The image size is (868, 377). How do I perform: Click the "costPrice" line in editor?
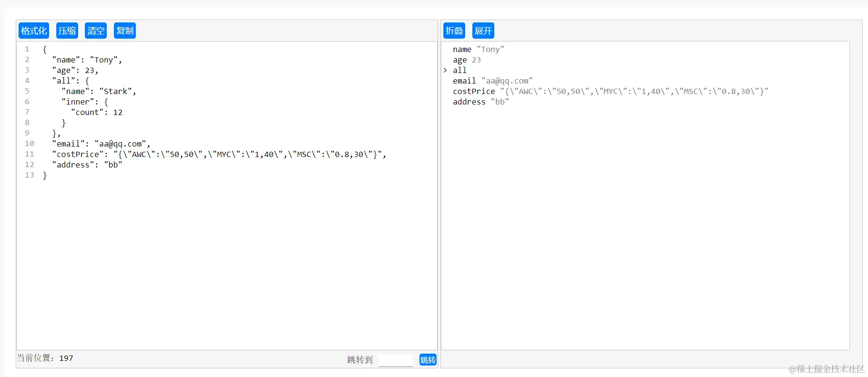[x=219, y=155]
